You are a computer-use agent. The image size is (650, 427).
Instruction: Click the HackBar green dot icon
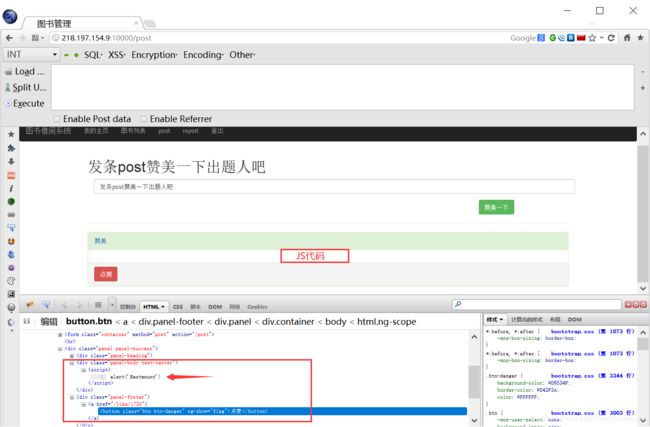[x=76, y=55]
